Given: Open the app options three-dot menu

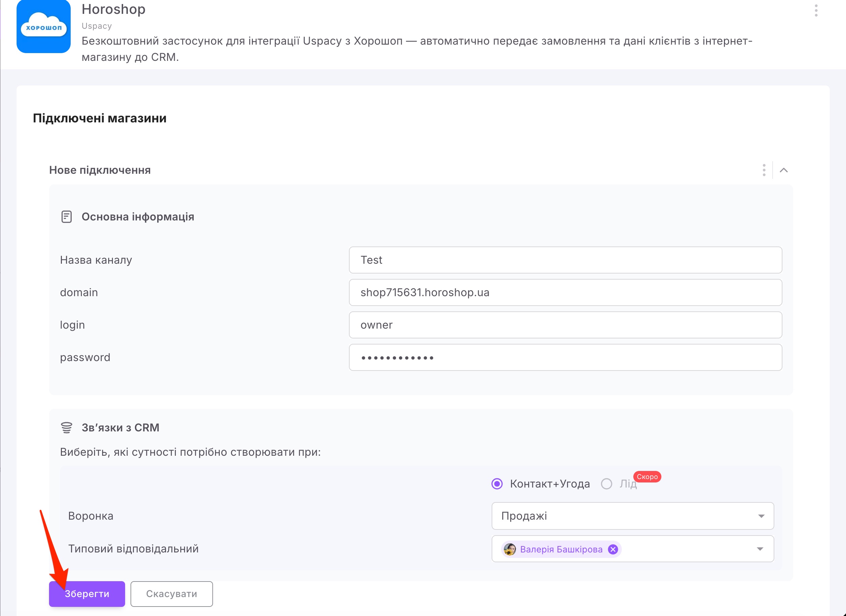Looking at the screenshot, I should 816,10.
